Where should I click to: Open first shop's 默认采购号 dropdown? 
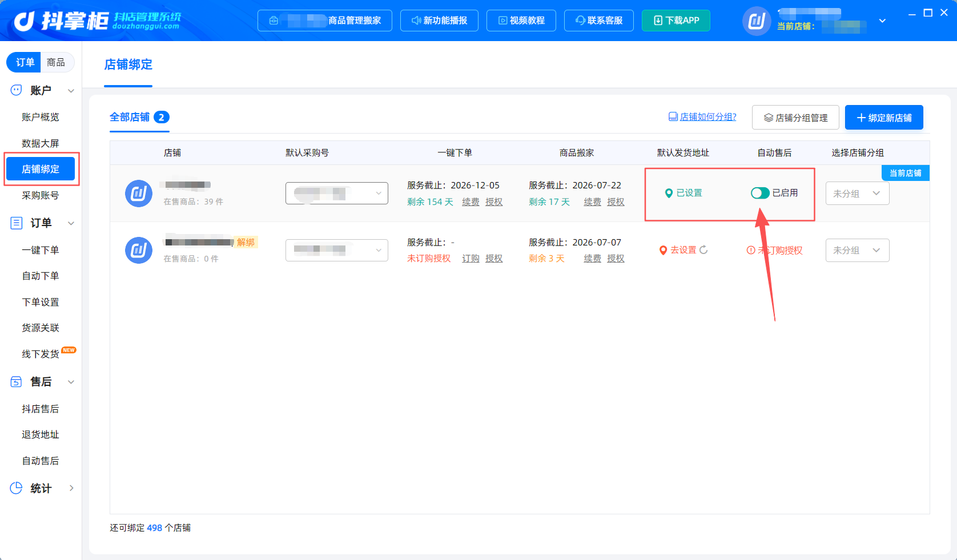coord(337,193)
